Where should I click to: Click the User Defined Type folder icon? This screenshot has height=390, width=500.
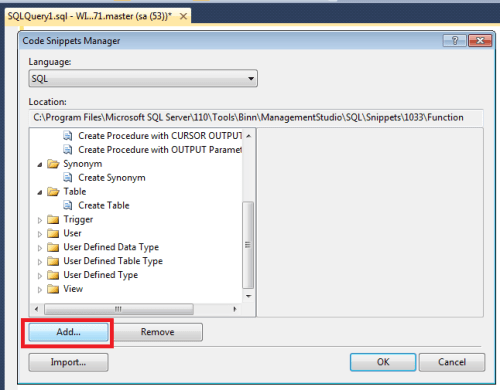[x=53, y=275]
